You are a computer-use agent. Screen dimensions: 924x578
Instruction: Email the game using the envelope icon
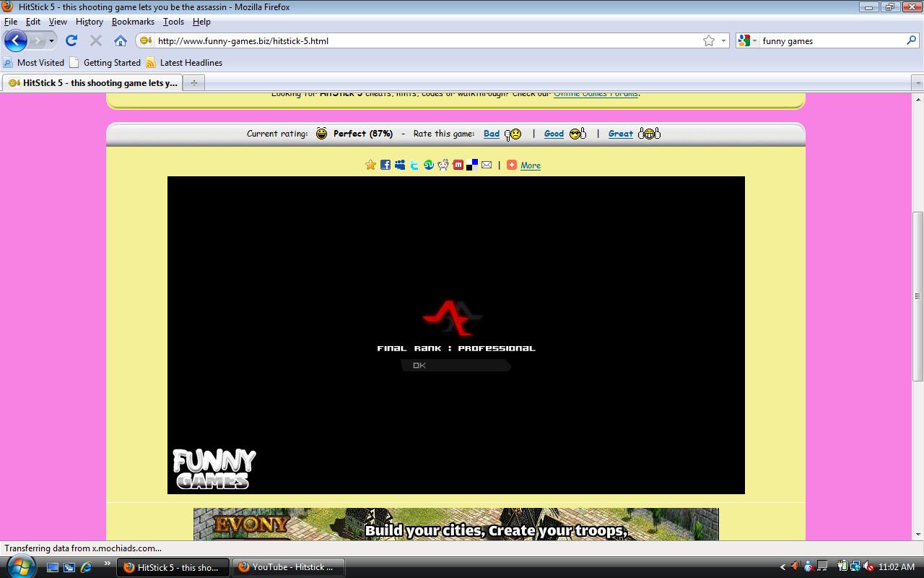pos(487,165)
